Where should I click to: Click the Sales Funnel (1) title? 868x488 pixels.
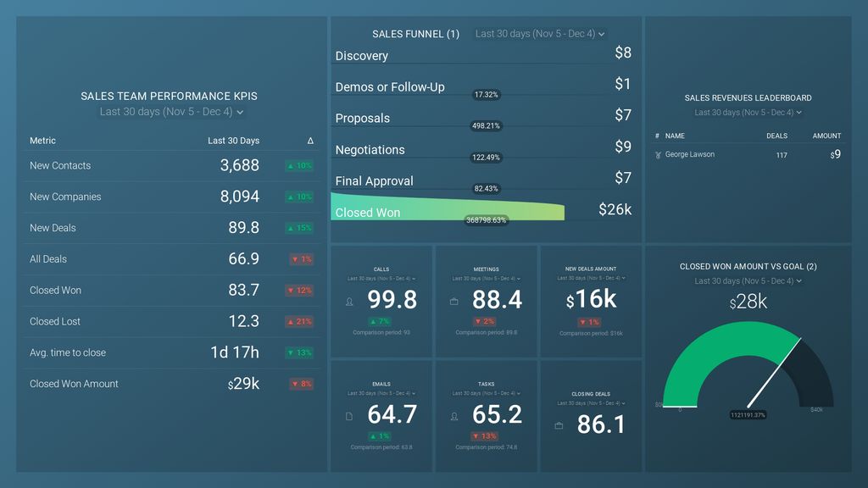pos(415,34)
